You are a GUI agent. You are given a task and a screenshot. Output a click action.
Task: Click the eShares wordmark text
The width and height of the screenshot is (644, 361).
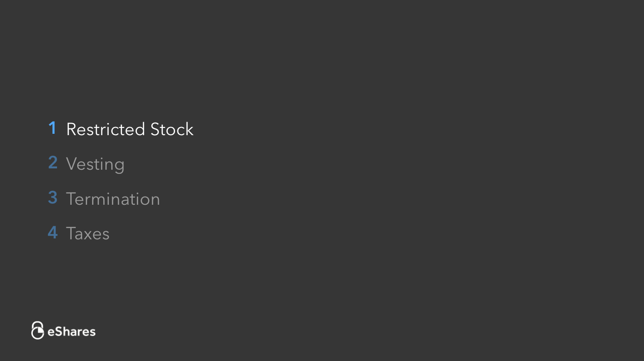[x=71, y=332]
